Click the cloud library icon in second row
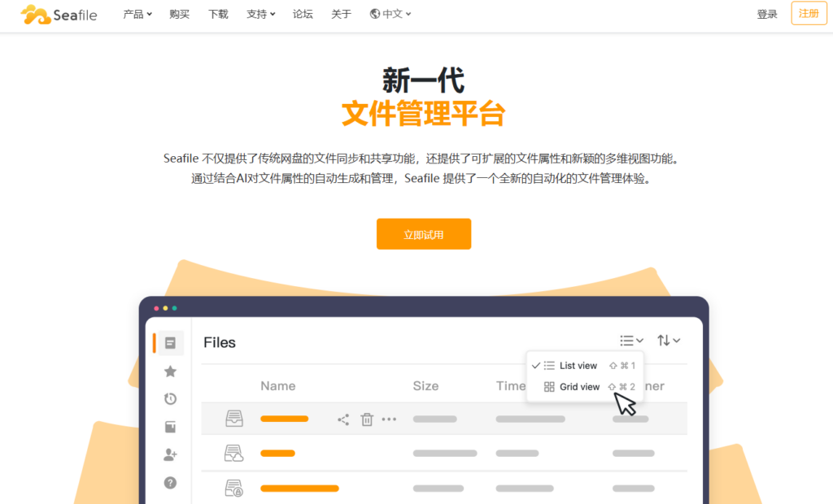This screenshot has height=504, width=833. point(233,453)
